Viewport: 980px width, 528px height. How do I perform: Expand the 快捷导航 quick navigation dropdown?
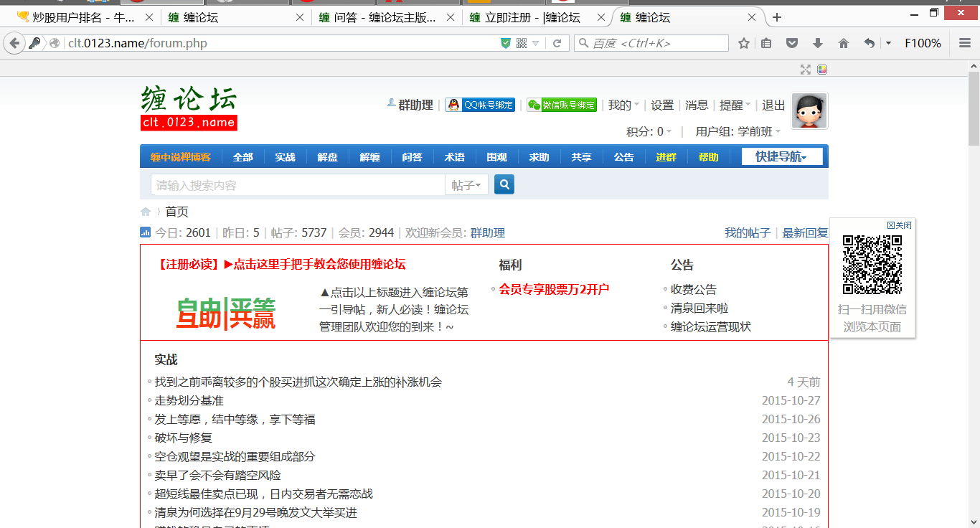[x=781, y=156]
